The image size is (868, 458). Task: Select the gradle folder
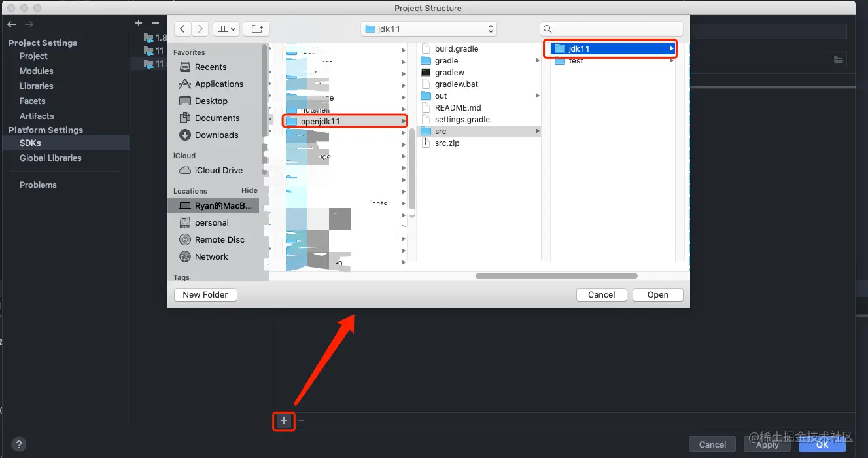(446, 60)
